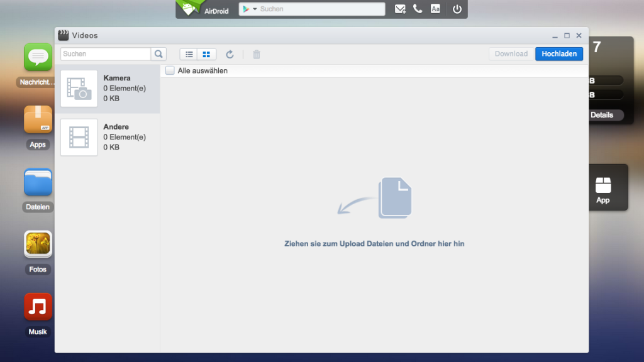
Task: Click the new message envelope icon
Action: click(x=400, y=9)
